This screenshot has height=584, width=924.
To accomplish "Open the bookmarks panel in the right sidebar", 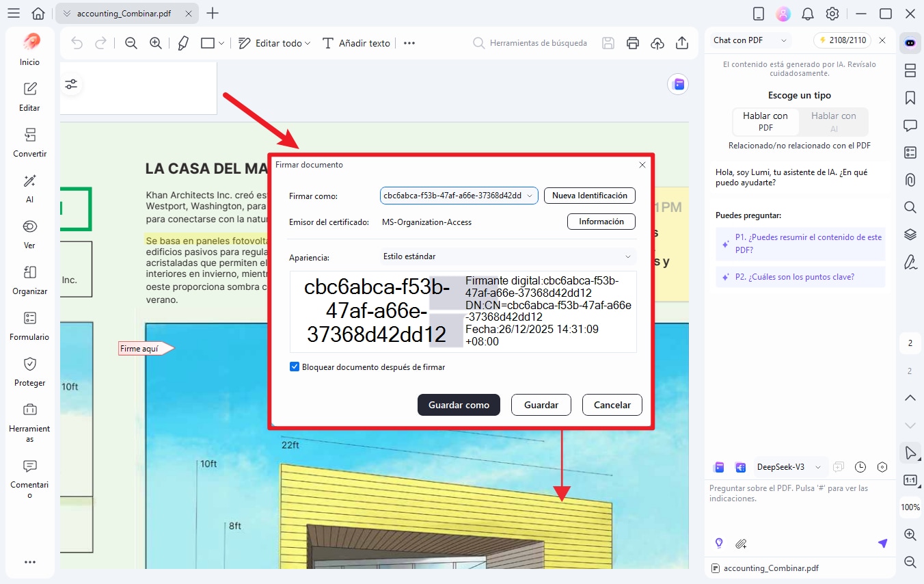I will pyautogui.click(x=910, y=98).
